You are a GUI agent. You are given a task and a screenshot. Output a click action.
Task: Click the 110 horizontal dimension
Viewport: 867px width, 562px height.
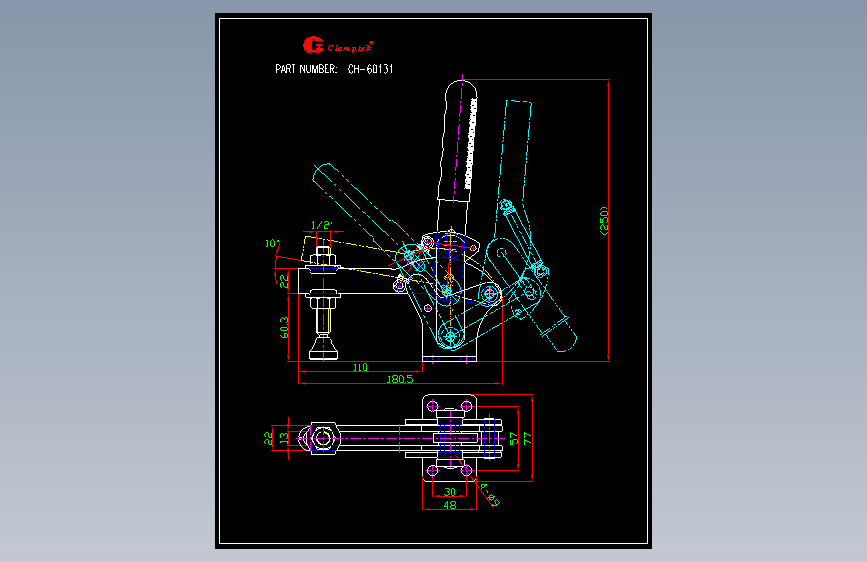point(360,367)
